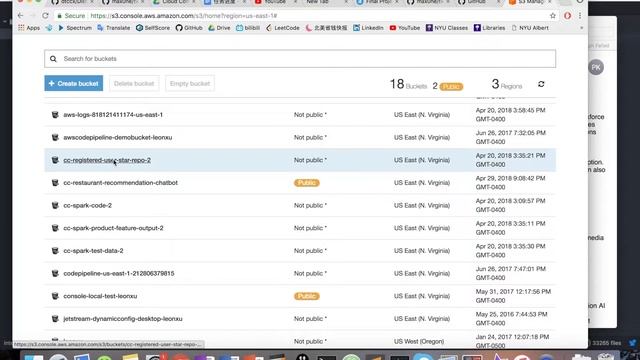
Task: Filter by the Public badge in the header
Action: pyautogui.click(x=451, y=87)
